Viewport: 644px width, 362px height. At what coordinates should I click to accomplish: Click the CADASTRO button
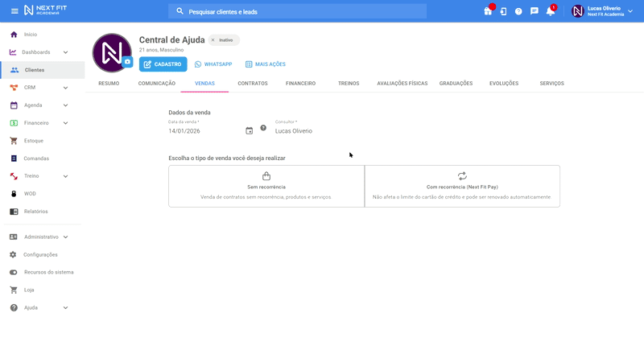pyautogui.click(x=163, y=64)
